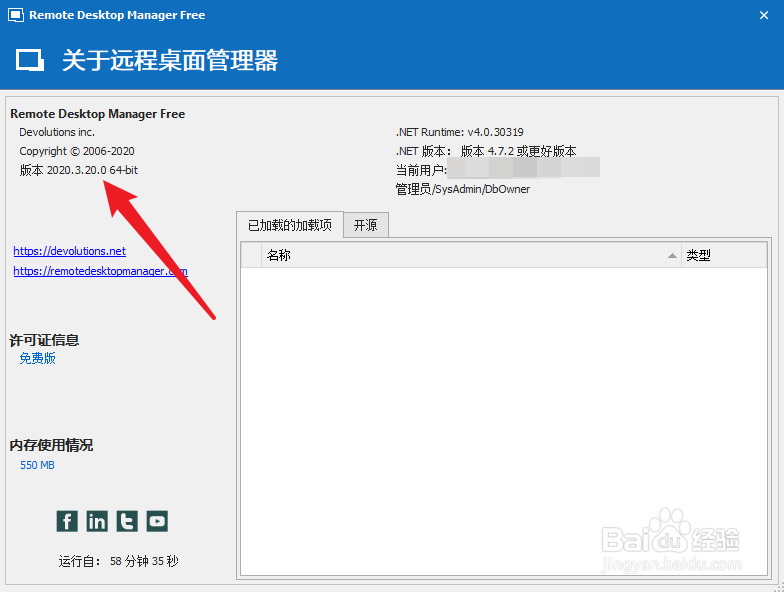This screenshot has width=784, height=592.
Task: Click the sort arrow in 名称 column
Action: tap(672, 256)
